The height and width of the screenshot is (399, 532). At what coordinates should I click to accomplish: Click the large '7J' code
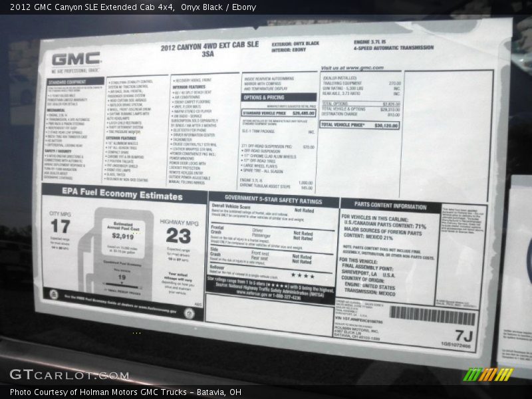coord(464,336)
